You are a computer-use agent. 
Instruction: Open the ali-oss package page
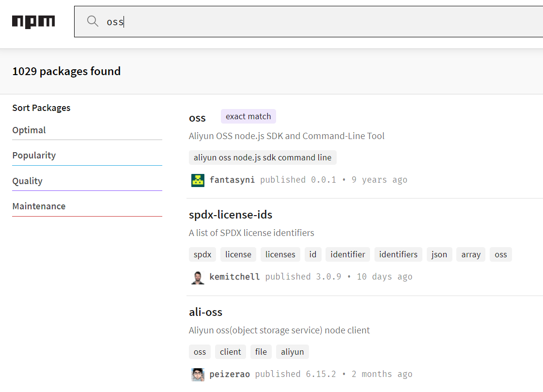(x=206, y=312)
